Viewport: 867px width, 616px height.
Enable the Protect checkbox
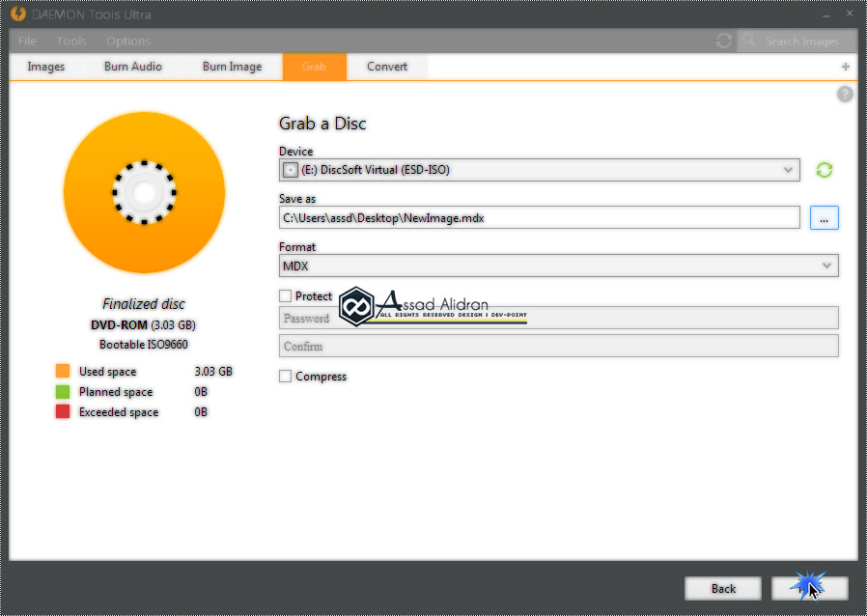pyautogui.click(x=286, y=295)
